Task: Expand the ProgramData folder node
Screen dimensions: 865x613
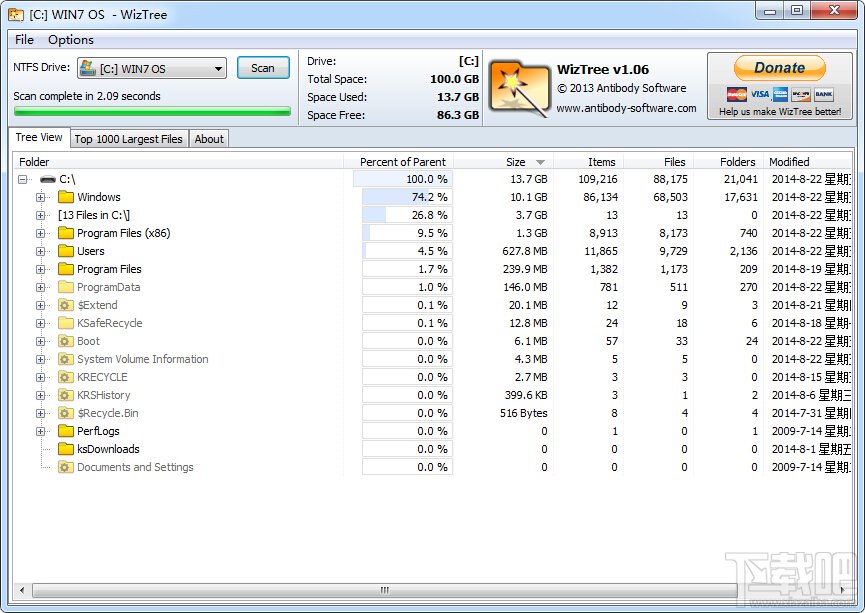Action: (40, 287)
